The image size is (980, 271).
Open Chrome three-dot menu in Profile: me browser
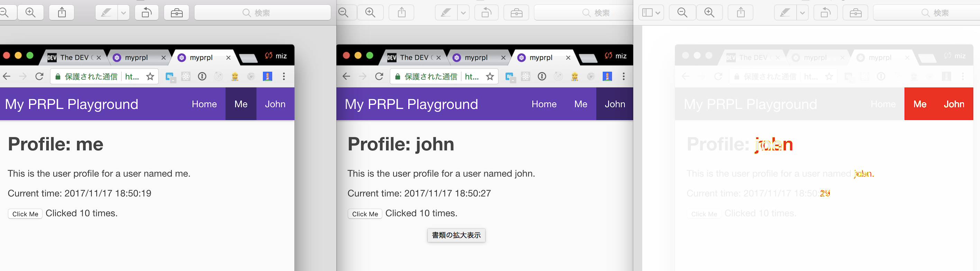[284, 76]
